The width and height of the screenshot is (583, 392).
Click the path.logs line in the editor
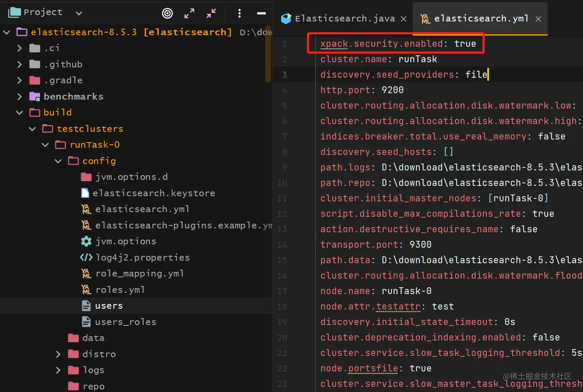click(451, 167)
